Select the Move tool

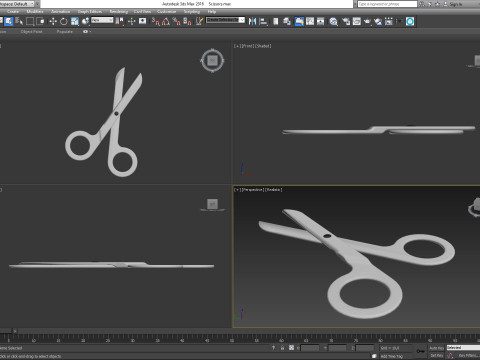coord(53,22)
